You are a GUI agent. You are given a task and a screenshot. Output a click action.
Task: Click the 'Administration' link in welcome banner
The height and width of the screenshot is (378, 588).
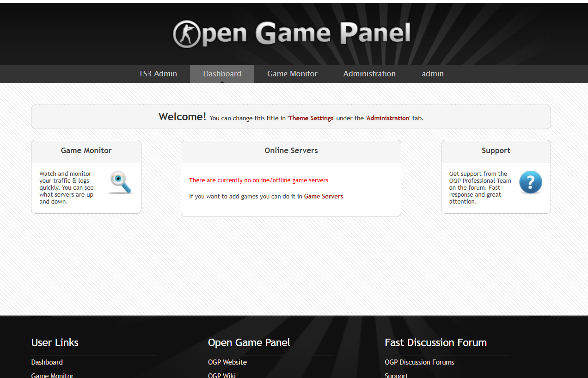pos(388,118)
